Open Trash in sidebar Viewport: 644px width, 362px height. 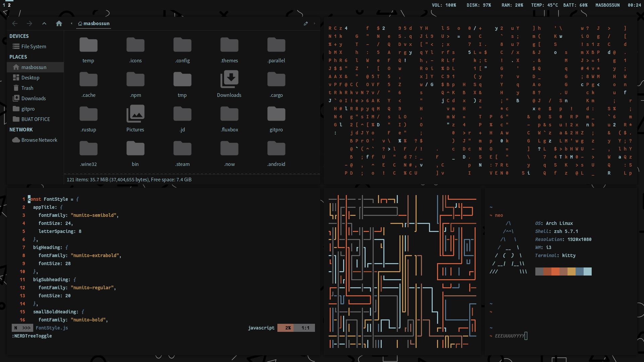pyautogui.click(x=35, y=88)
